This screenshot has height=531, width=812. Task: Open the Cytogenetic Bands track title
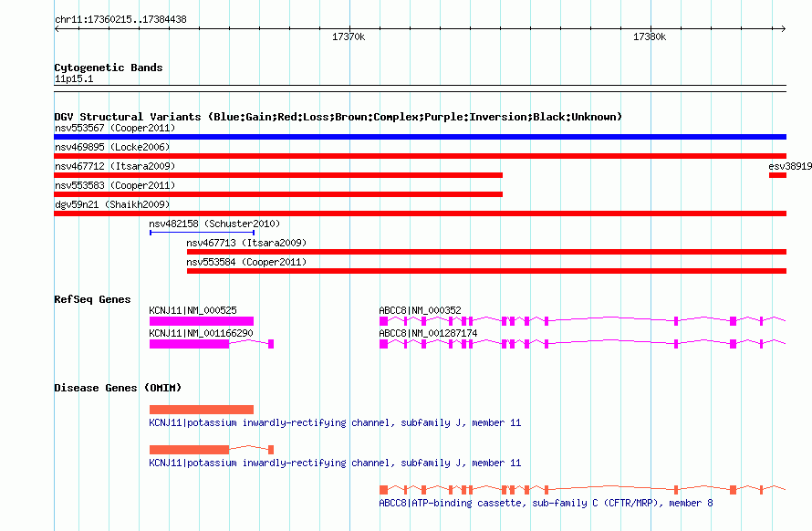(x=109, y=68)
